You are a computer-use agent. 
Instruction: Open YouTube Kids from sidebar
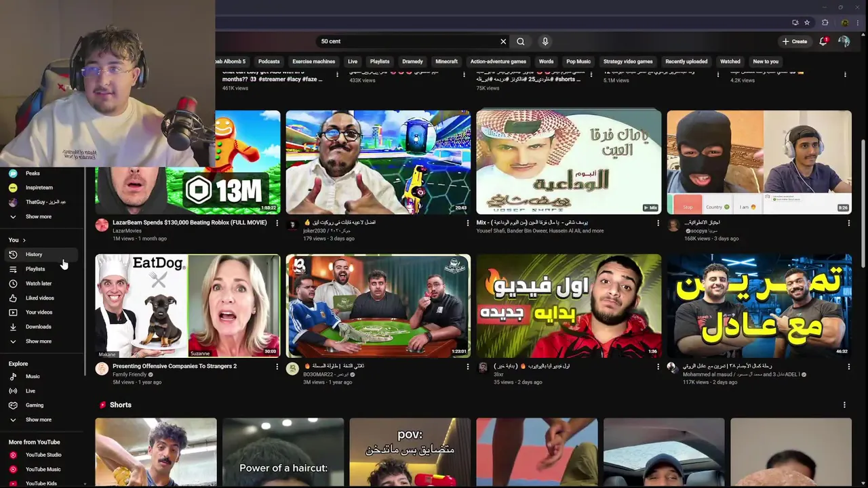pos(42,483)
